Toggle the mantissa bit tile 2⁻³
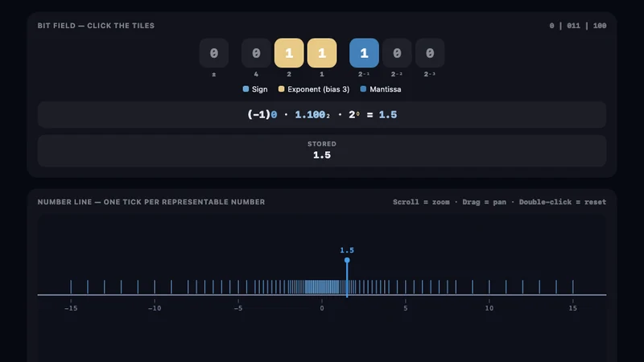This screenshot has width=644, height=362. click(430, 53)
